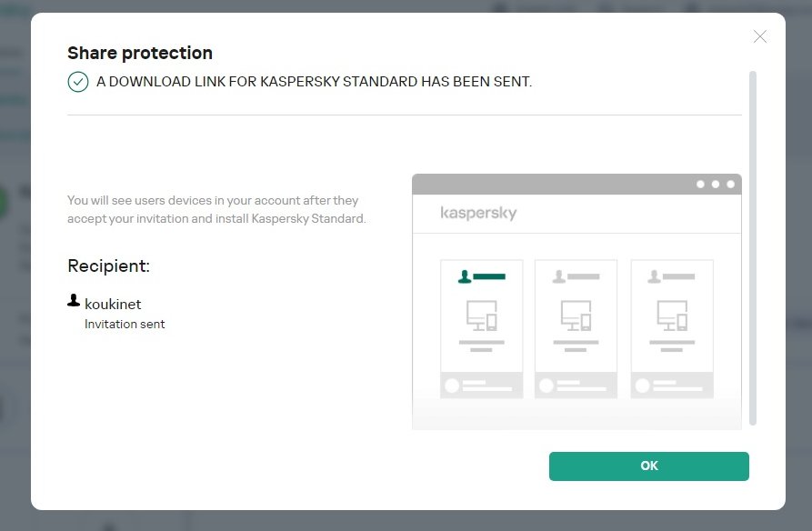Click the "Share protection" dialog title
Viewport: 812px width, 531px height.
coord(140,53)
